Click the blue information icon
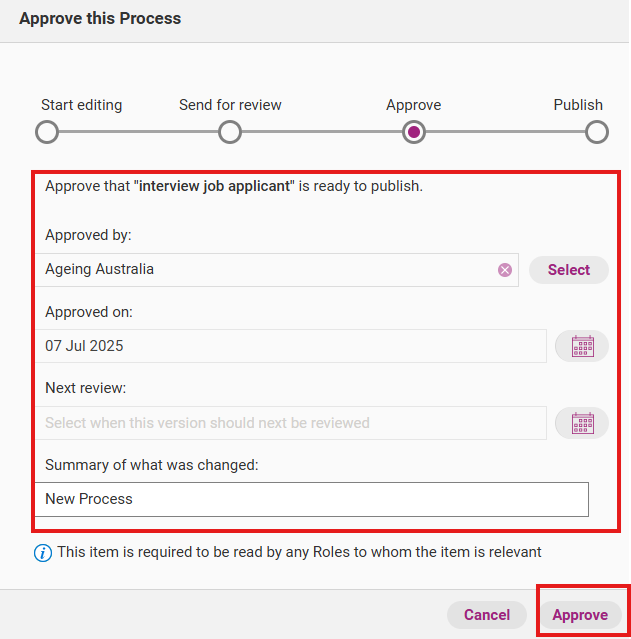This screenshot has width=631, height=639. click(43, 552)
